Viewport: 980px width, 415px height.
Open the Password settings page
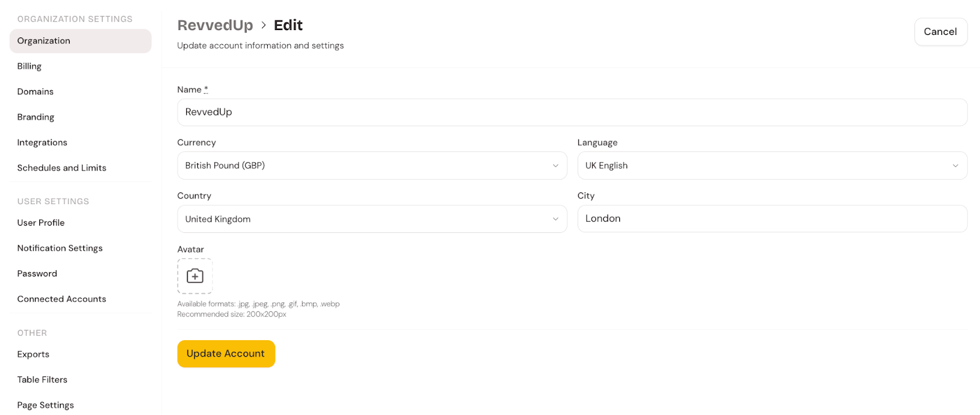tap(37, 273)
